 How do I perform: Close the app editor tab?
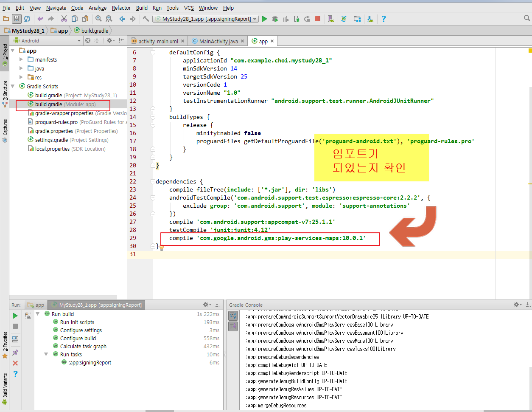coord(272,41)
